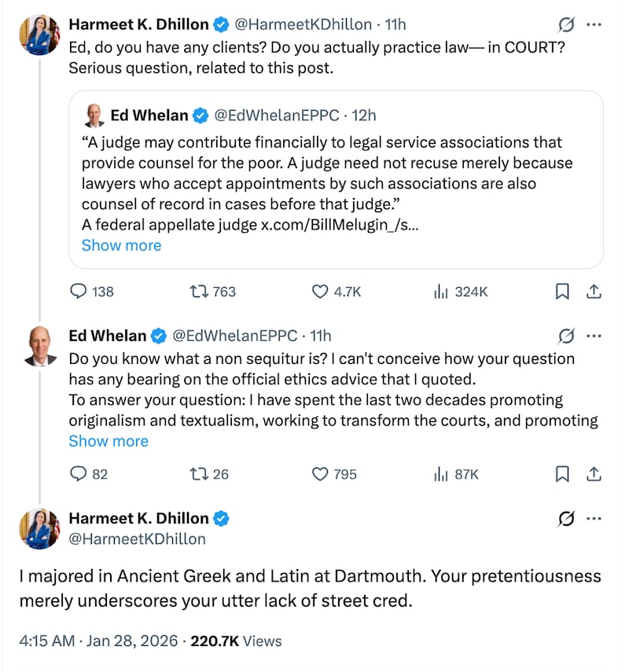Open the three-dot menu on Harmeet's top tweet
This screenshot has height=672, width=629.
pos(594,24)
